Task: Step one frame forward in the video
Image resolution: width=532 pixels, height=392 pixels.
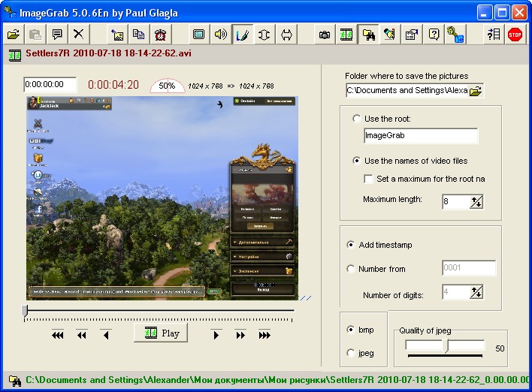Action: 216,335
